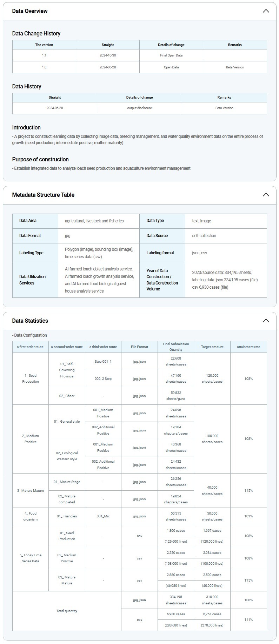
Task: Select the "Final Open Data" cell
Action: tap(171, 55)
